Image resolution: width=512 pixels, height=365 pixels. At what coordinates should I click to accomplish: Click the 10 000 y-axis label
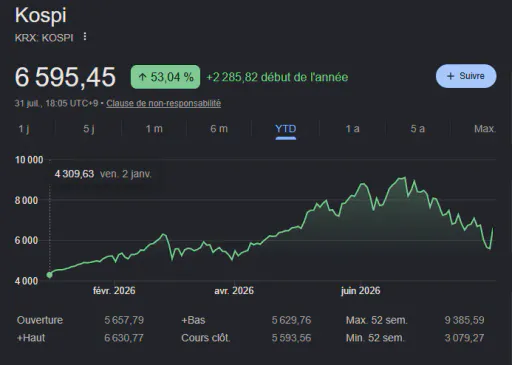pyautogui.click(x=29, y=160)
